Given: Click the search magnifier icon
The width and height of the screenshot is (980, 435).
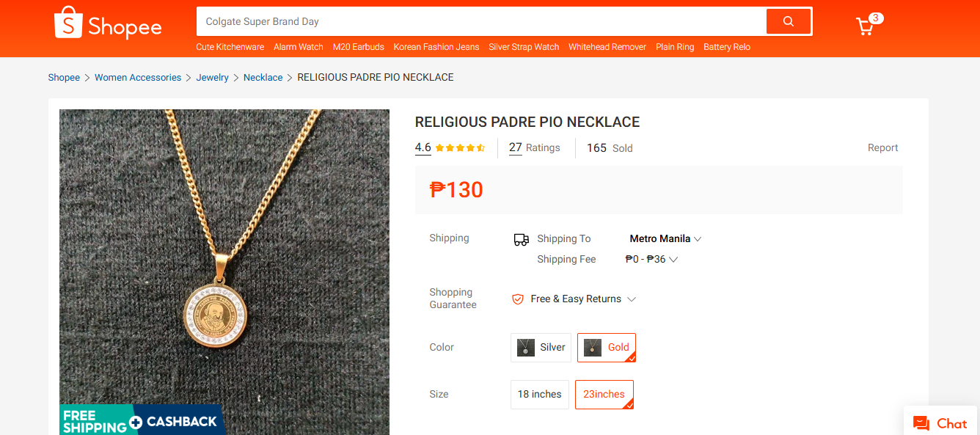Looking at the screenshot, I should click(788, 21).
